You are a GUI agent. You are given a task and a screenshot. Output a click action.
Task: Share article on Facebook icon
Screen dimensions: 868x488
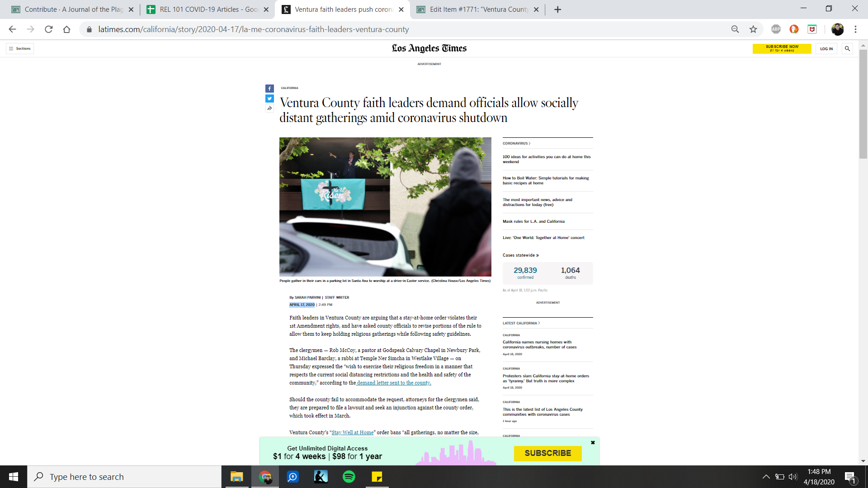[269, 89]
